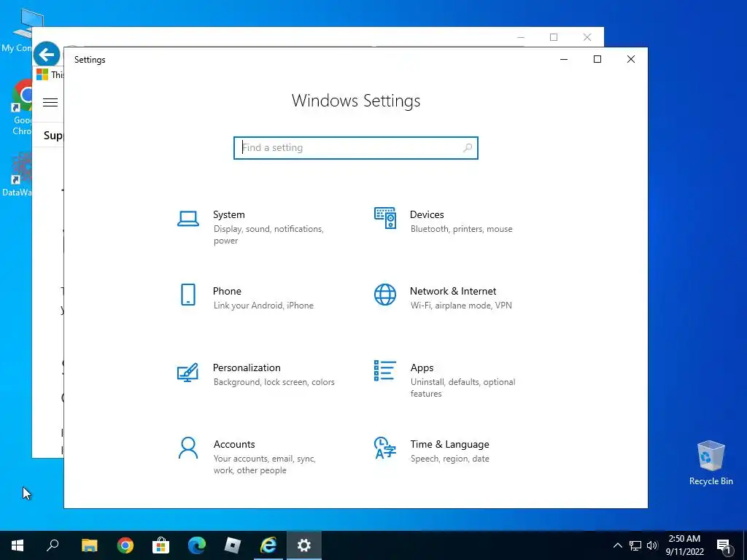This screenshot has width=747, height=560.
Task: Open the Roblox taskbar icon
Action: 233,545
